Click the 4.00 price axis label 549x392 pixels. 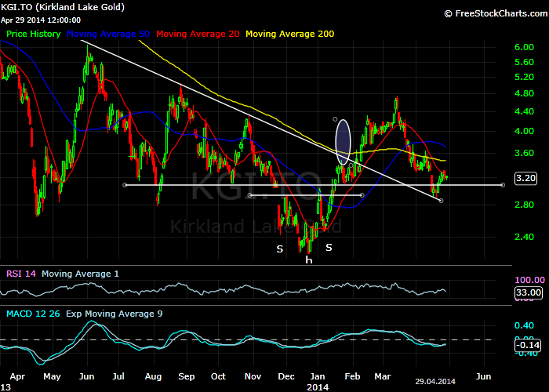tap(524, 131)
